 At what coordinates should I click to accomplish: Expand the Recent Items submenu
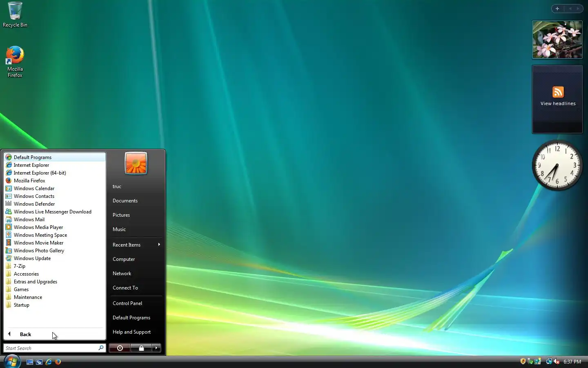[x=136, y=245]
